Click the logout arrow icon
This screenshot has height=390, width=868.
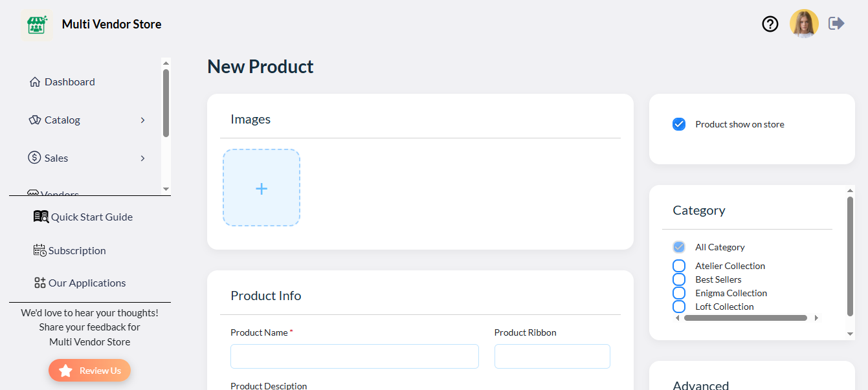click(836, 24)
